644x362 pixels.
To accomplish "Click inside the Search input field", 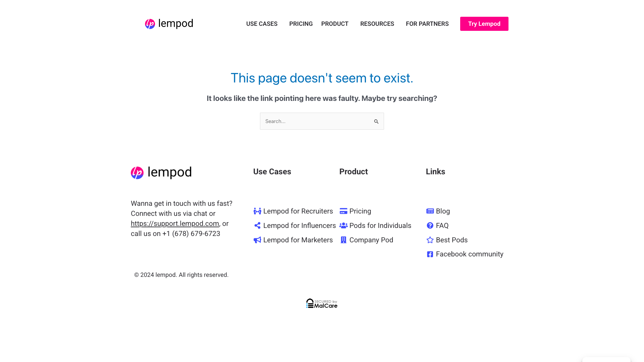I will pyautogui.click(x=315, y=121).
